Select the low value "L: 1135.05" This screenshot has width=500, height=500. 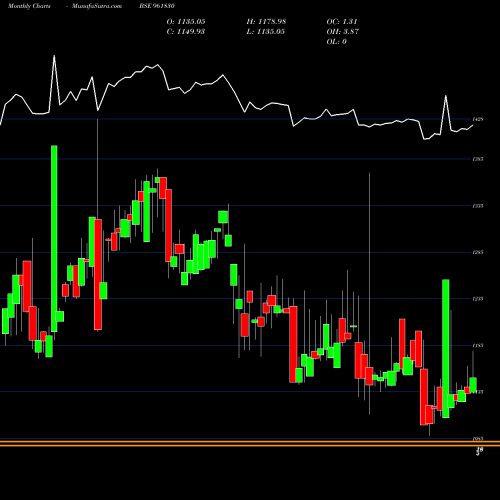pos(266,32)
